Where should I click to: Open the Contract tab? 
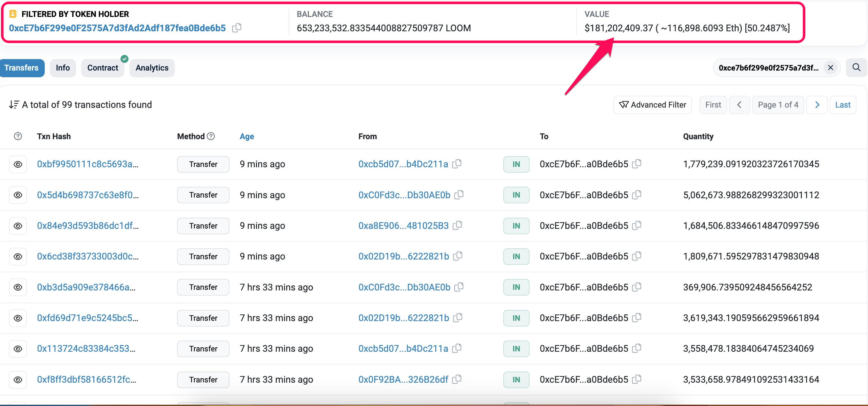pos(103,68)
